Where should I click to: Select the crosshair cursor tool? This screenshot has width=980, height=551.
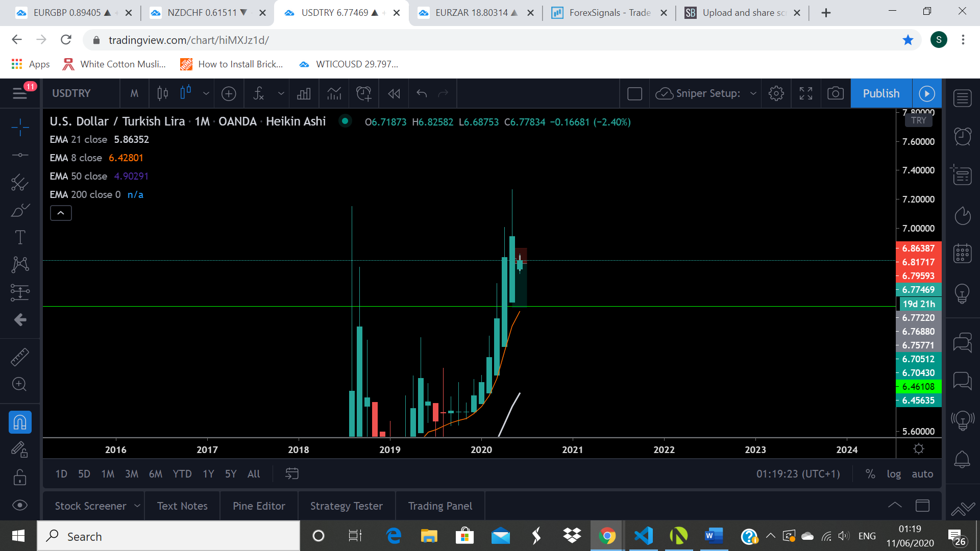pos(20,127)
